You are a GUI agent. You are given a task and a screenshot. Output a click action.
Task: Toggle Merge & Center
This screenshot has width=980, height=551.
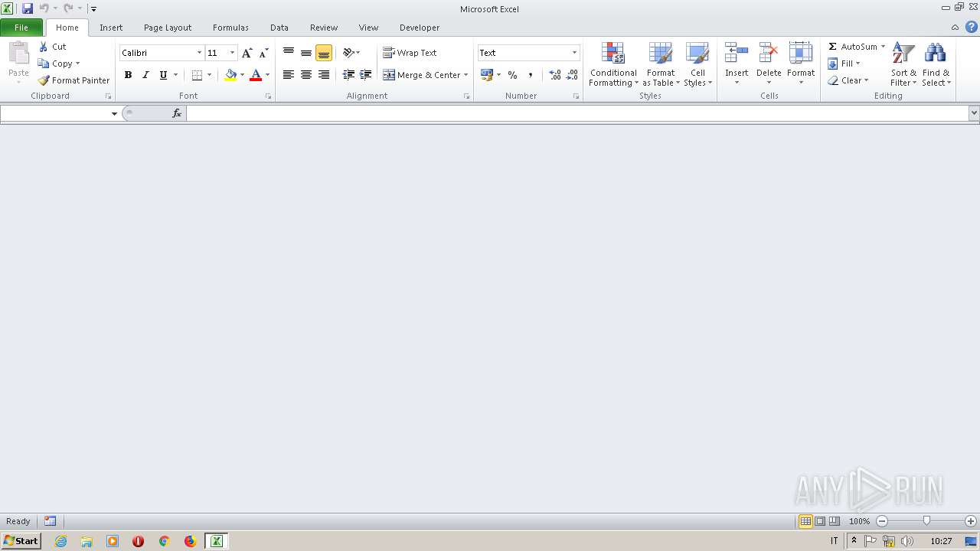click(x=421, y=75)
